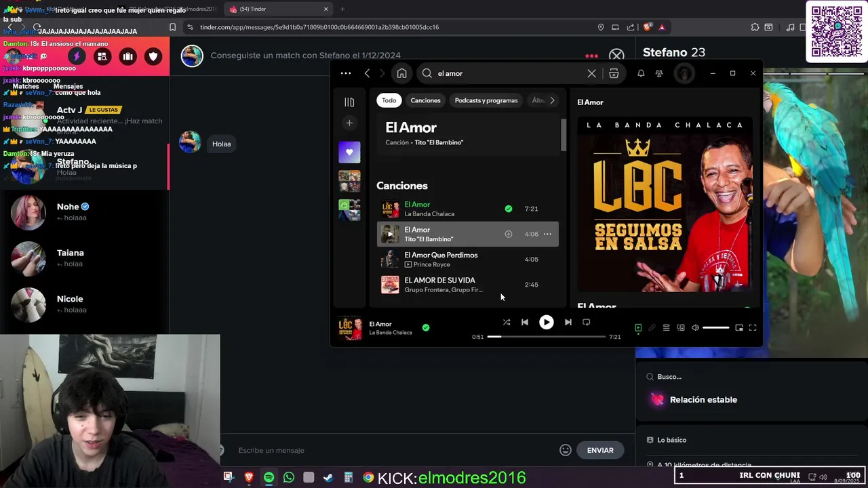Screen dimensions: 868x488
Task: Open Spotify Home
Action: [401, 73]
